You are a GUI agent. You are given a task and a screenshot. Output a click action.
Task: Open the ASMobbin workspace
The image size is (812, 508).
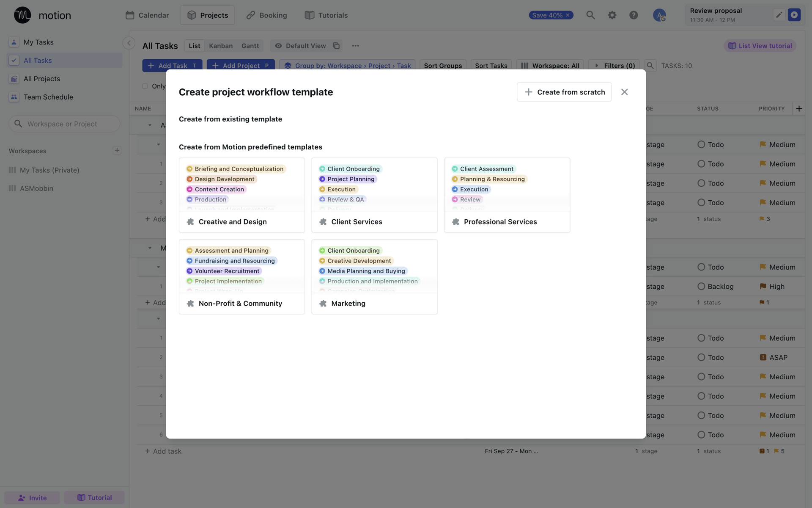coord(36,188)
